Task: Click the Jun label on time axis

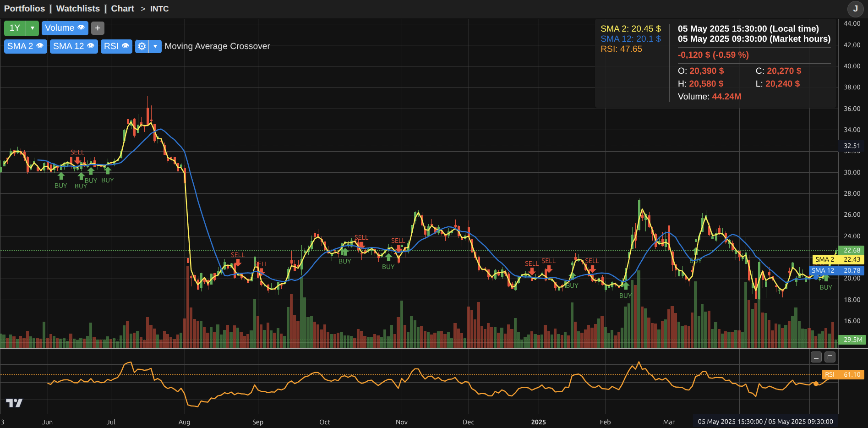Action: [x=47, y=422]
